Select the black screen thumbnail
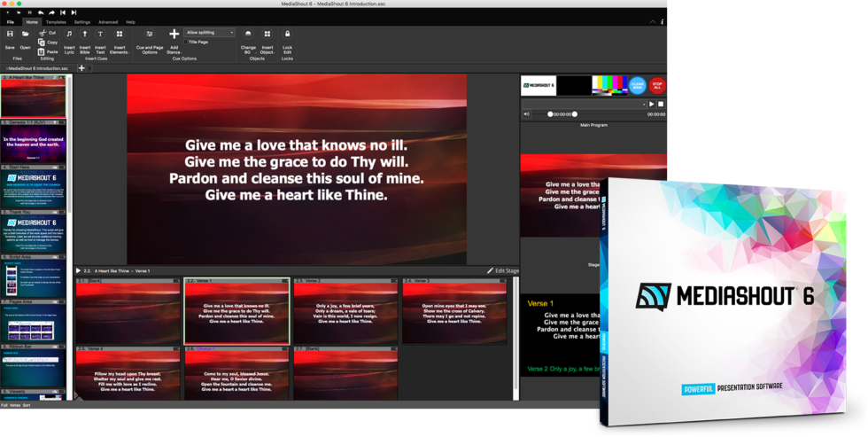Image resolution: width=868 pixels, height=437 pixels. 574,86
